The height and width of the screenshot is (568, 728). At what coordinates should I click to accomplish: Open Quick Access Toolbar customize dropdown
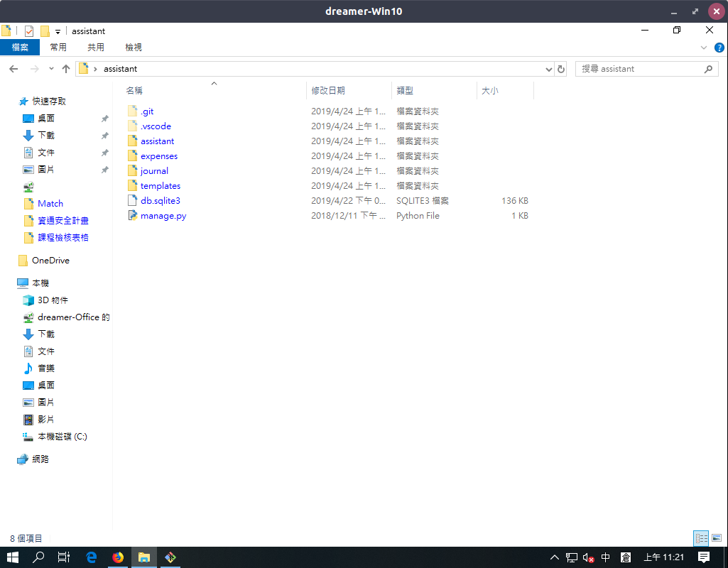coord(58,32)
